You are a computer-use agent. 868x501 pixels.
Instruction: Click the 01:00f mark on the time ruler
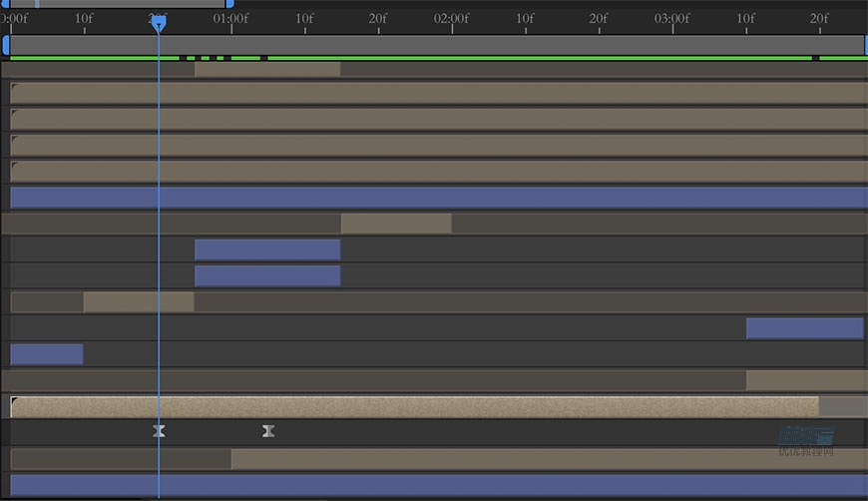click(x=231, y=20)
